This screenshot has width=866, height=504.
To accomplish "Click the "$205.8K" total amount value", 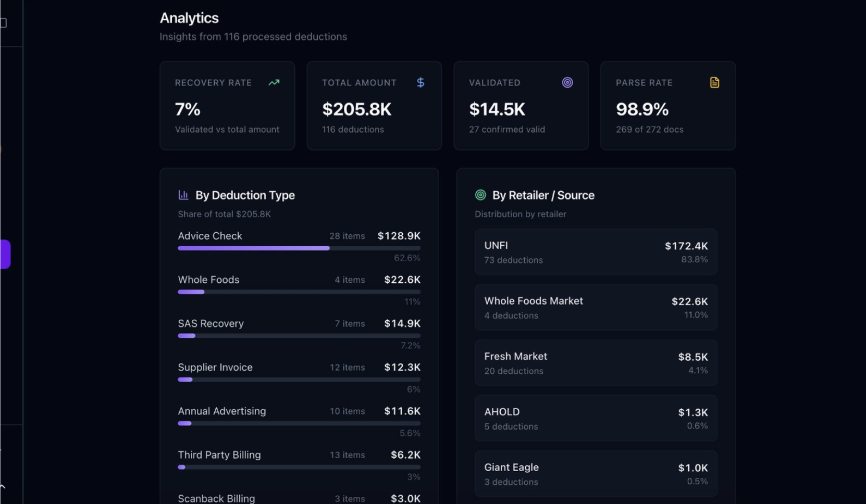I will pyautogui.click(x=357, y=109).
